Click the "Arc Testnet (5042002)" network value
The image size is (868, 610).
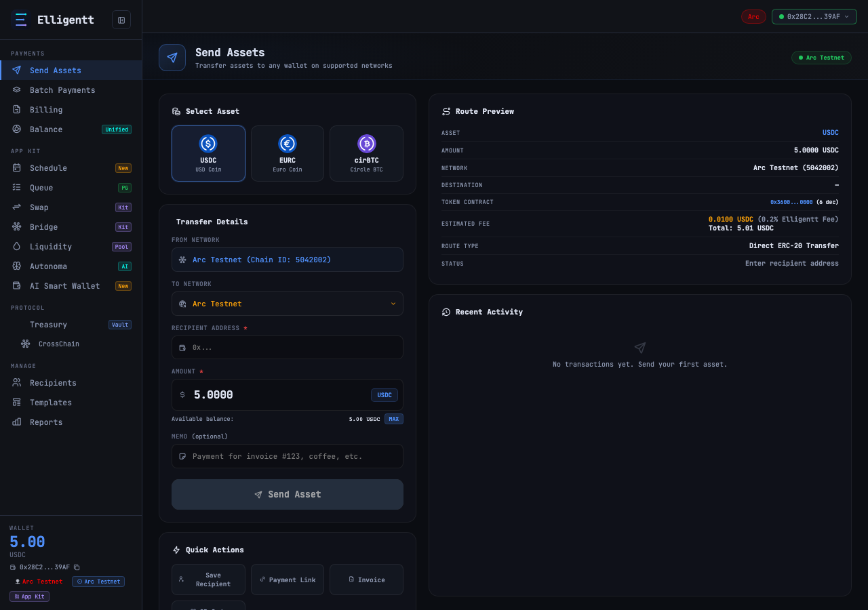(x=796, y=167)
